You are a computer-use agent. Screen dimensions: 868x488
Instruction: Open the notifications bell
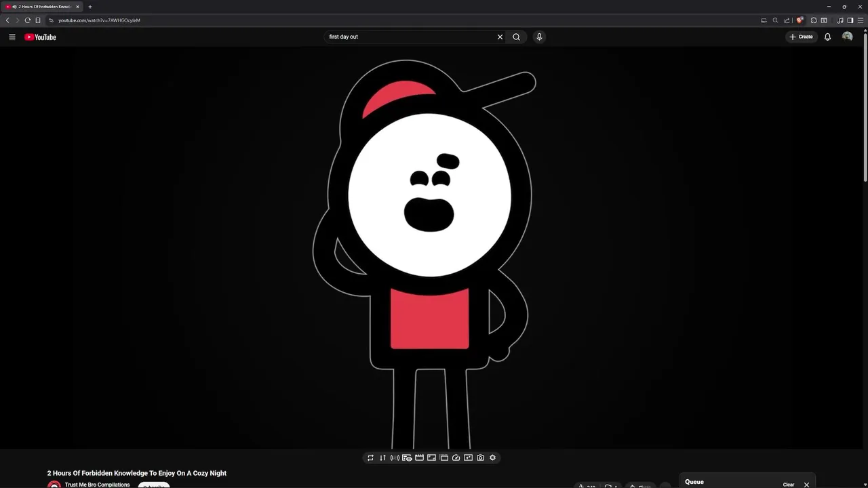pos(827,37)
